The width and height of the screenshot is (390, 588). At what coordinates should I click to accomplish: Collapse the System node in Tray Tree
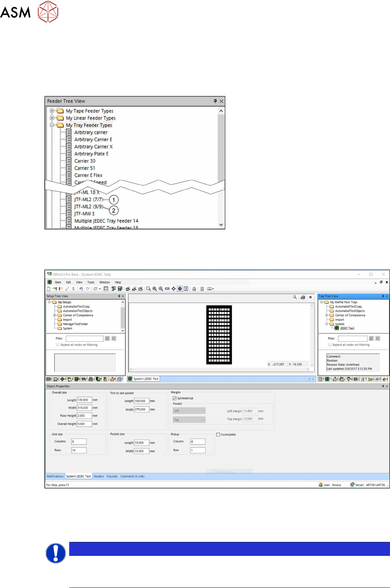[327, 324]
